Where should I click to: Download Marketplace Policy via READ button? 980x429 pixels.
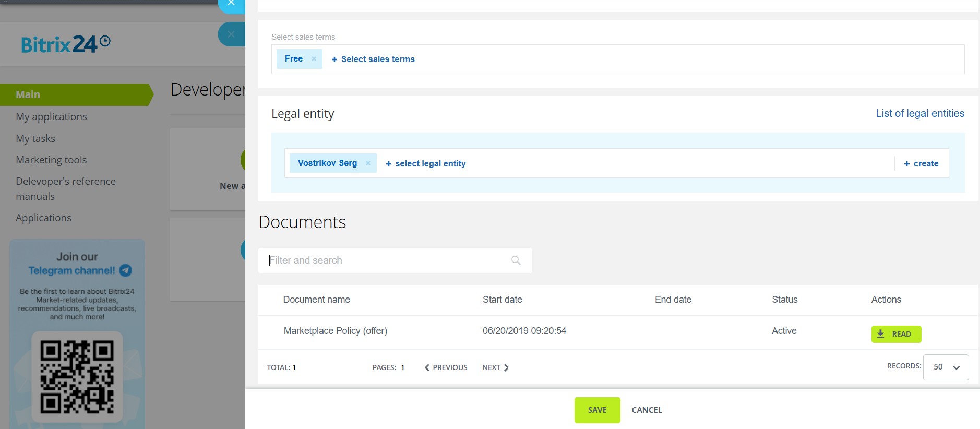click(x=895, y=334)
